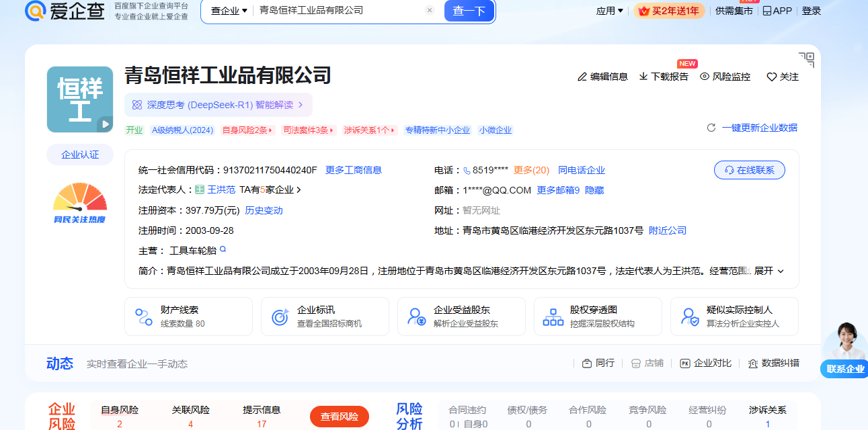Screen dimensions: 868x430
Task: Select the 涉诉关系 risk analysis tab
Action: (768, 416)
